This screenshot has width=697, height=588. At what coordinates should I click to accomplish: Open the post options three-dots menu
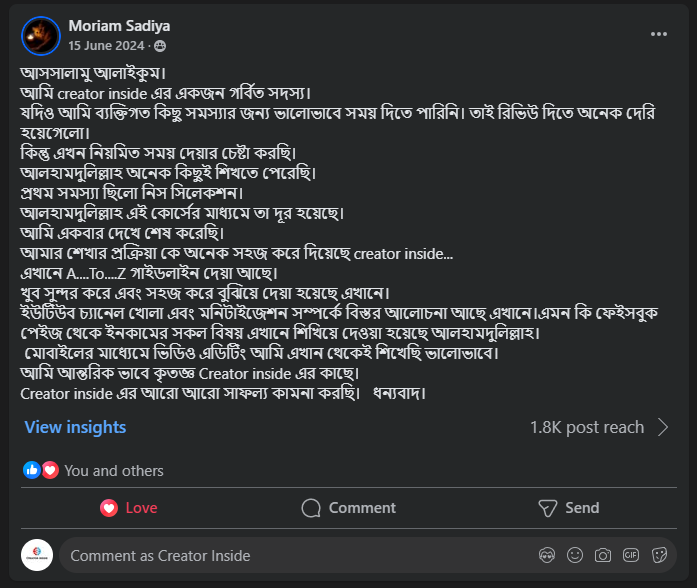[658, 34]
